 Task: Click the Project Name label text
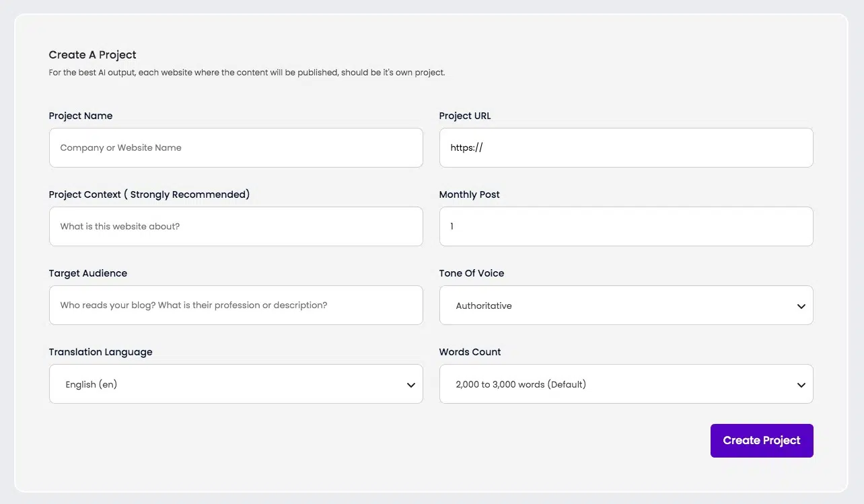pyautogui.click(x=81, y=116)
